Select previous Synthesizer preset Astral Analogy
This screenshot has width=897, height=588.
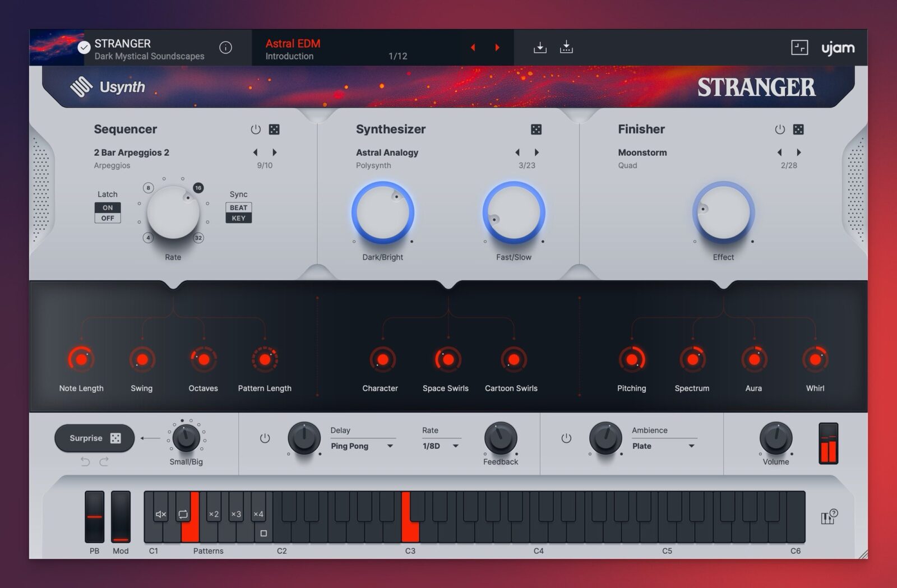[x=517, y=152]
